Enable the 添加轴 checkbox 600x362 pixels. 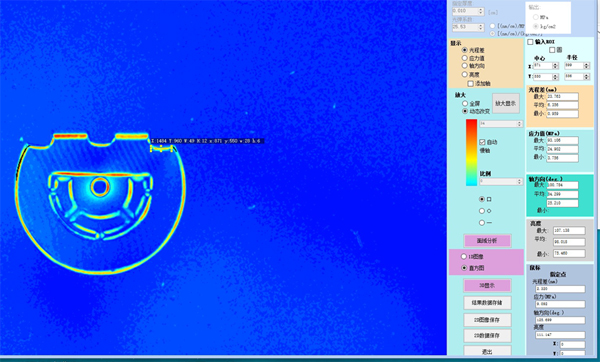[471, 83]
